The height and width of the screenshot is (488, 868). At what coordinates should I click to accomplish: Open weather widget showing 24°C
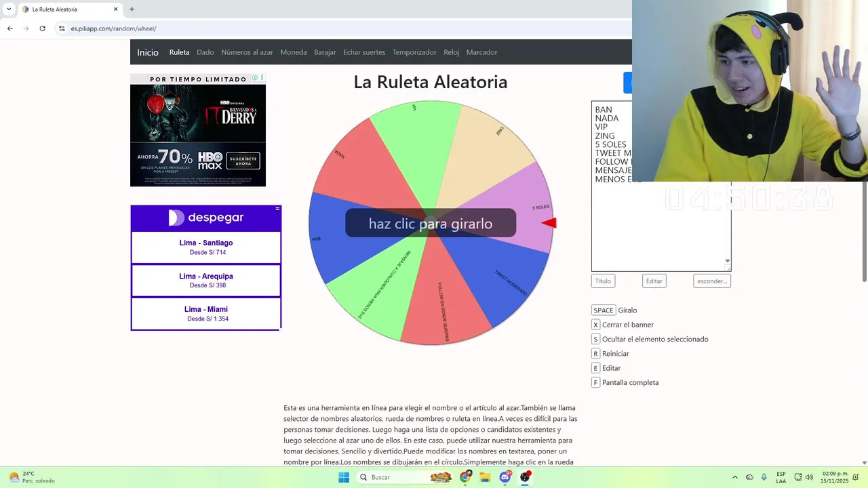[x=31, y=477]
